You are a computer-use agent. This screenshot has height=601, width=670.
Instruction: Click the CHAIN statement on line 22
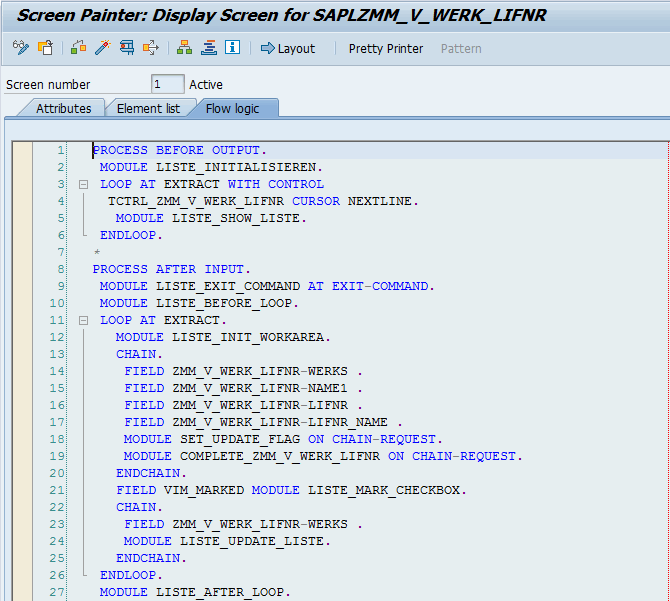click(x=136, y=507)
